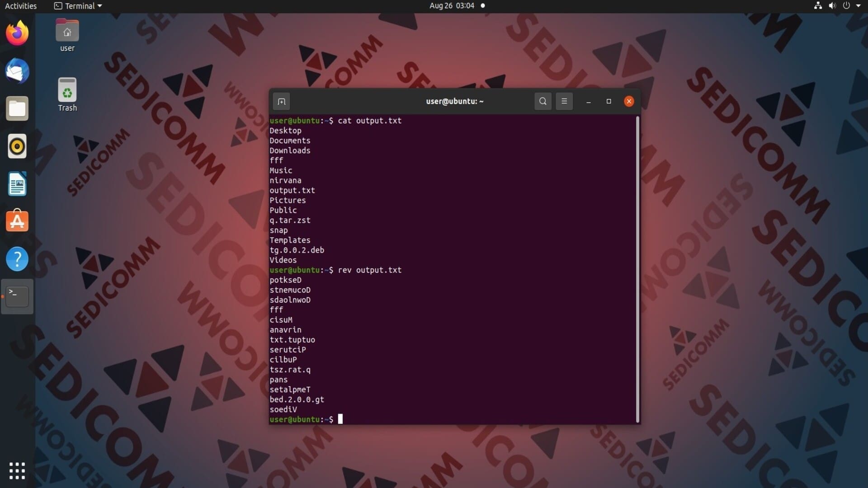Open the Help application

[x=17, y=259]
